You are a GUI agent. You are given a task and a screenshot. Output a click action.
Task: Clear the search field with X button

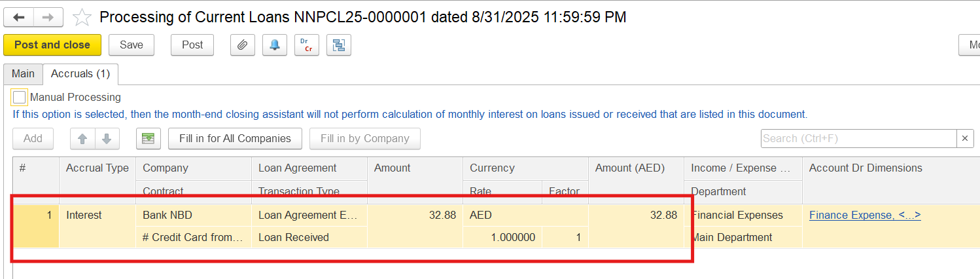[966, 139]
